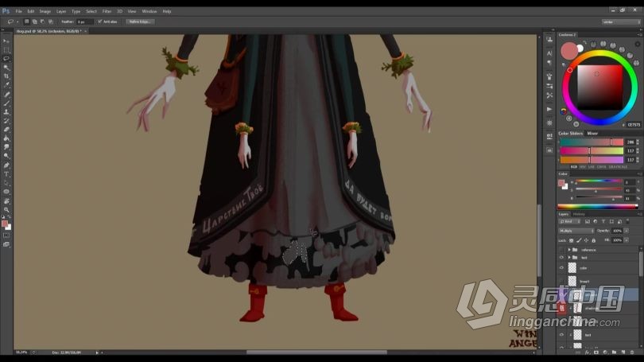
Task: Open Opacity slider dropdown arrow
Action: click(x=627, y=231)
